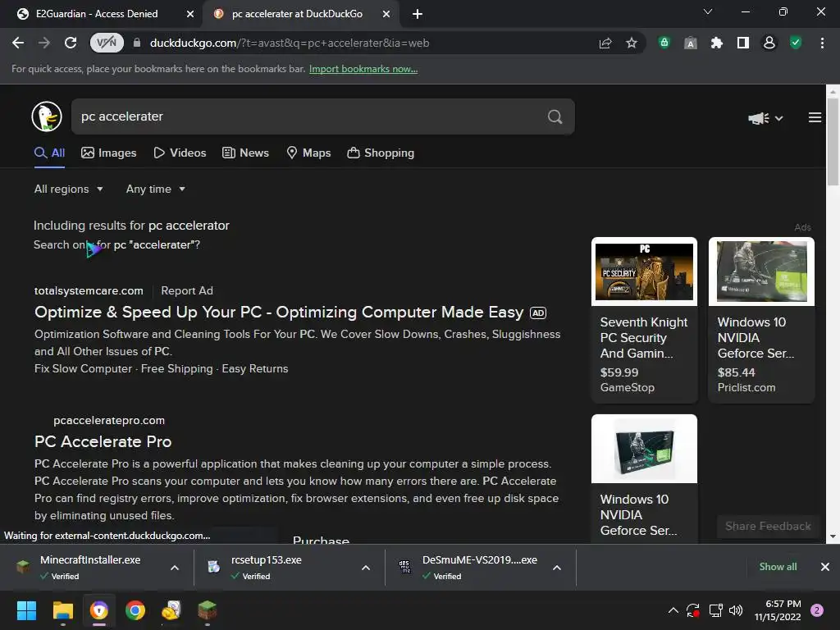This screenshot has width=840, height=630.
Task: Click Show all downloads
Action: click(778, 567)
